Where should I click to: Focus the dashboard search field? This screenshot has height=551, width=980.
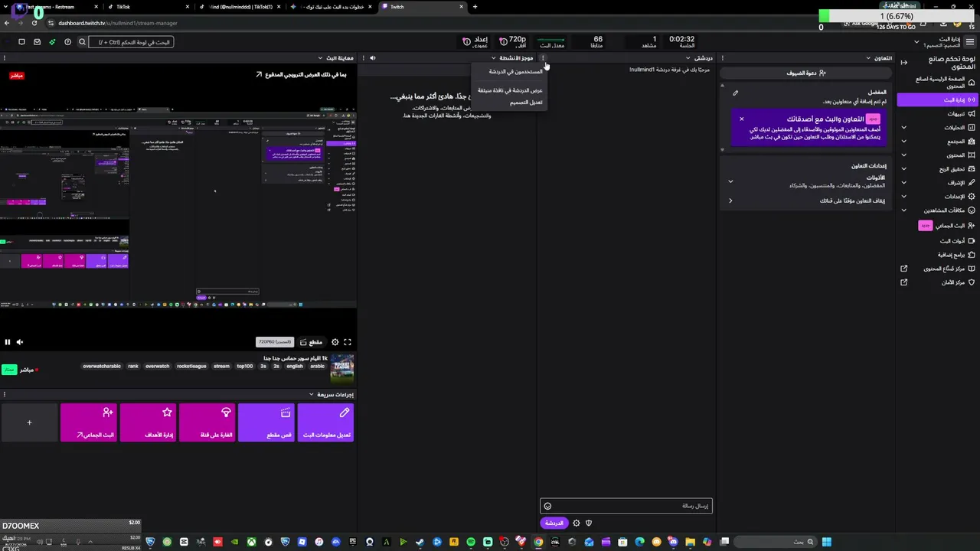pos(131,42)
